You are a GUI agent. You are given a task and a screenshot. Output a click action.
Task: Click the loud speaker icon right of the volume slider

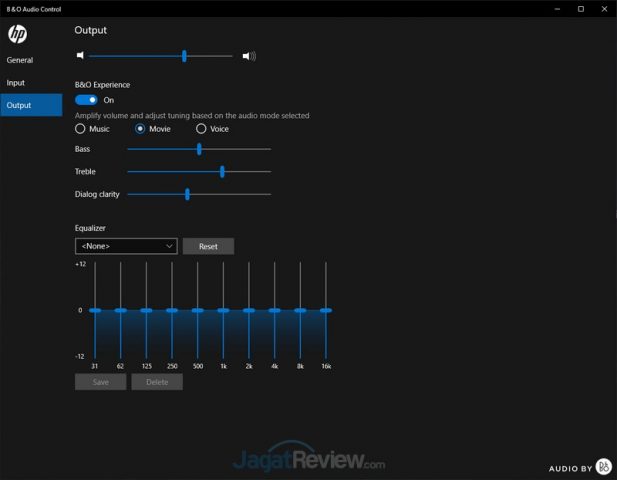[x=249, y=56]
